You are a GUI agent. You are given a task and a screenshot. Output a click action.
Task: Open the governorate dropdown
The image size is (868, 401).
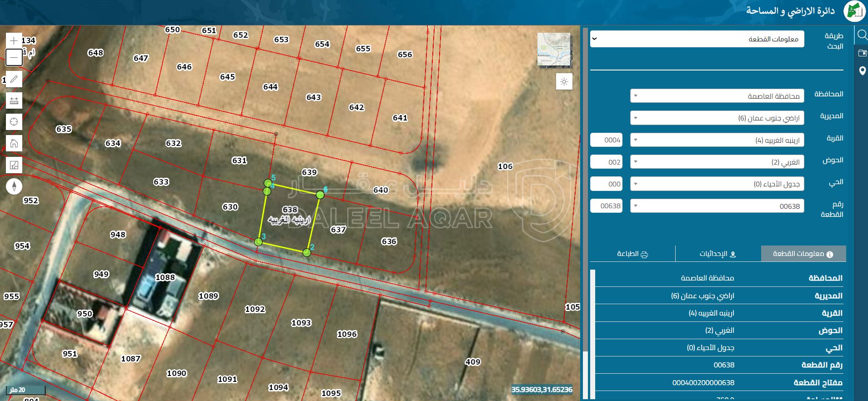pos(717,96)
